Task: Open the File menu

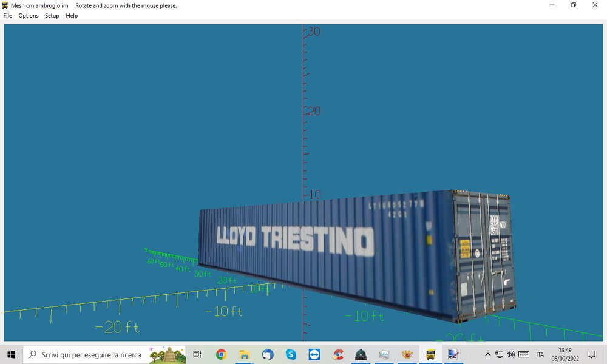Action: (x=7, y=16)
